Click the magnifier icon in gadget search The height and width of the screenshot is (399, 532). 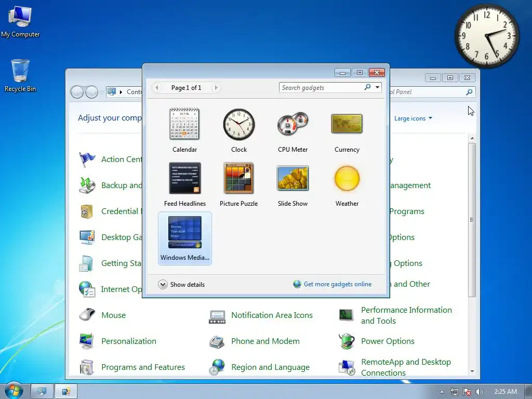pyautogui.click(x=367, y=87)
